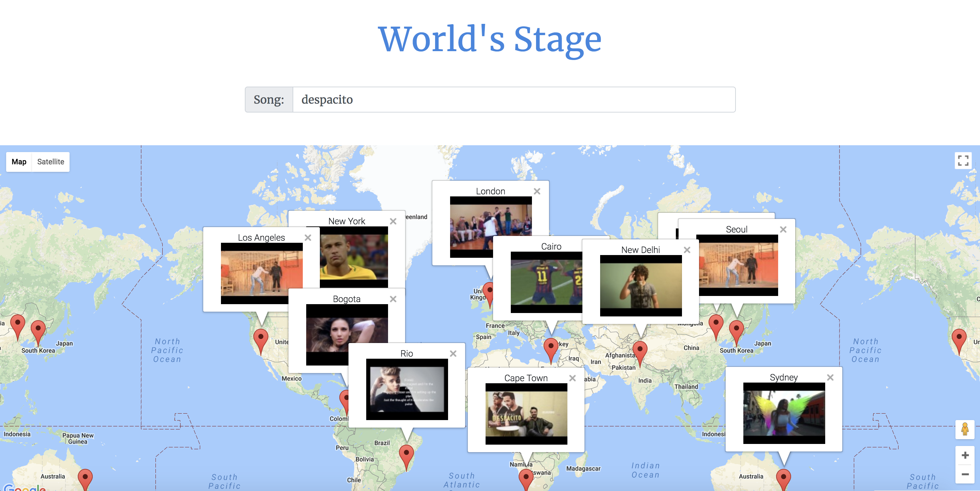Zoom out on the map
980x491 pixels.
click(964, 474)
